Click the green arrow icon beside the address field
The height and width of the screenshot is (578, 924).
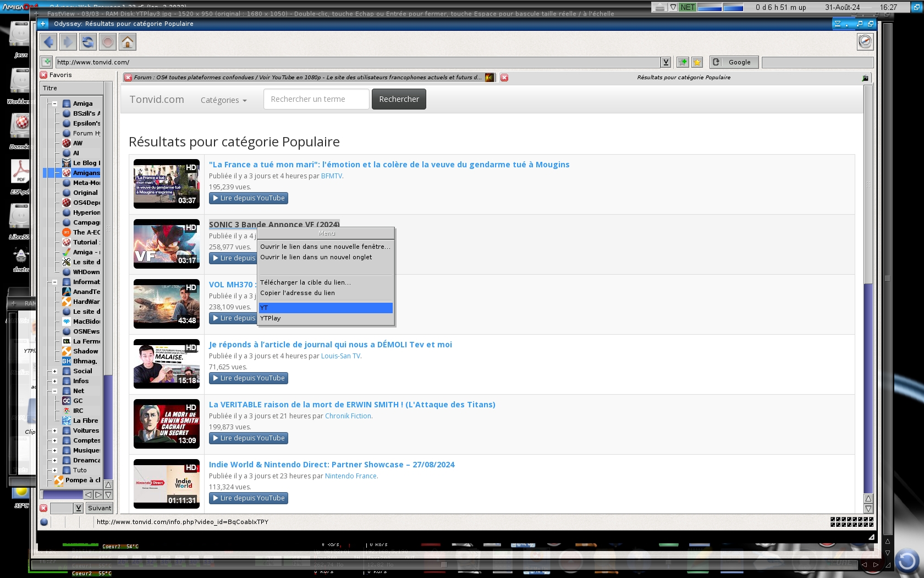click(47, 62)
